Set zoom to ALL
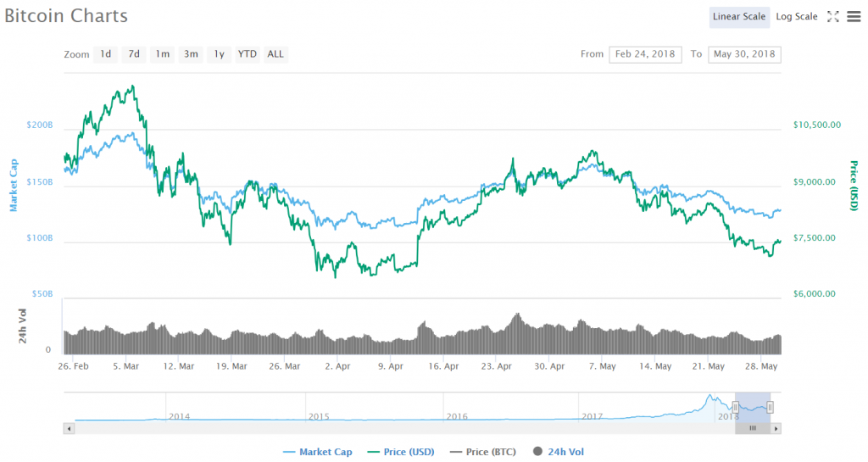Viewport: 868px width, 462px height. [275, 54]
